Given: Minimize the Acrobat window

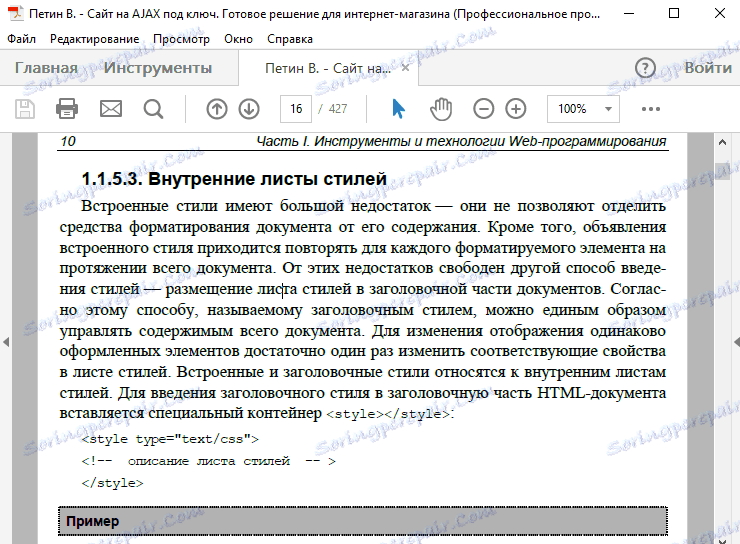Looking at the screenshot, I should tap(629, 13).
